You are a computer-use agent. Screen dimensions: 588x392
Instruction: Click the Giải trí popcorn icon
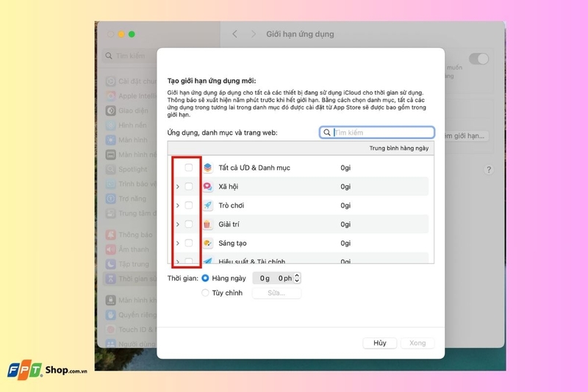(x=208, y=224)
